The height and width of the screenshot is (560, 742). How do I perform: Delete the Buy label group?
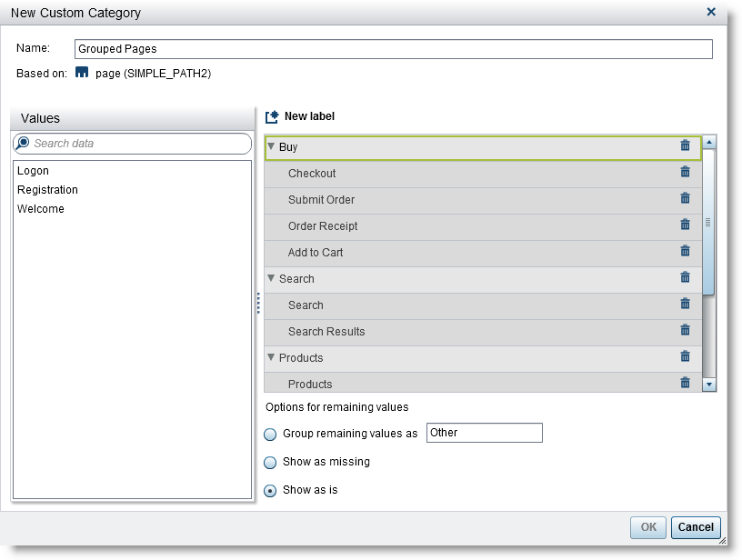tap(685, 145)
